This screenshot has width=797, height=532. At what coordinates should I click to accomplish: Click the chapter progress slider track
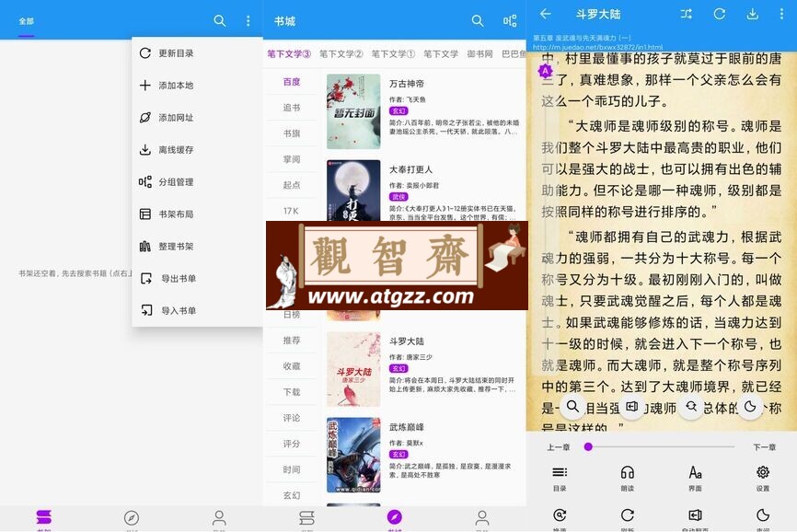660,447
